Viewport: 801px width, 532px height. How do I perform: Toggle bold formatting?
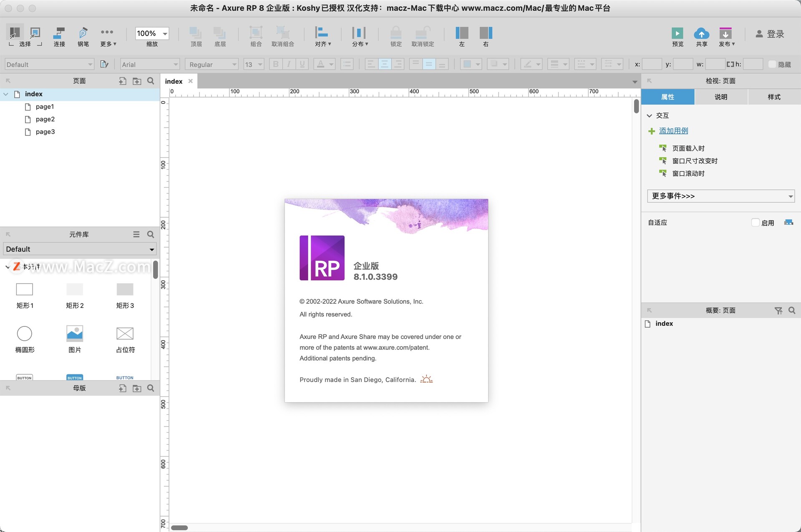[275, 64]
